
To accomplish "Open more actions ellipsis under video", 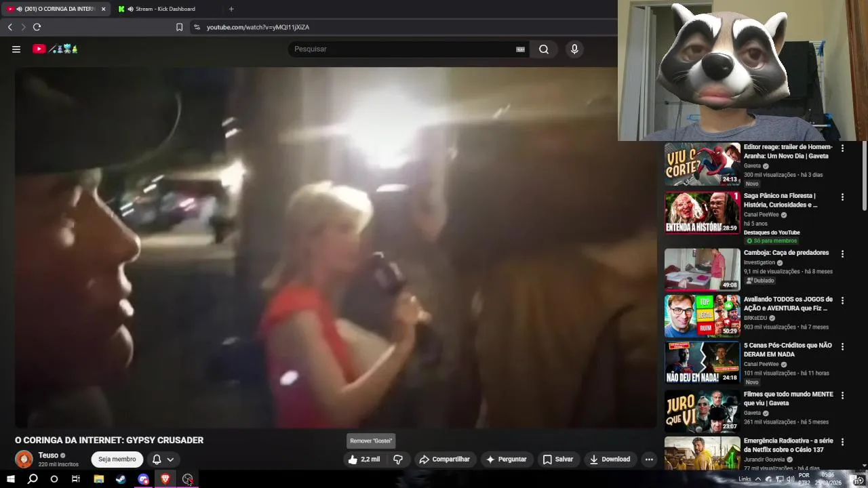I will [649, 460].
